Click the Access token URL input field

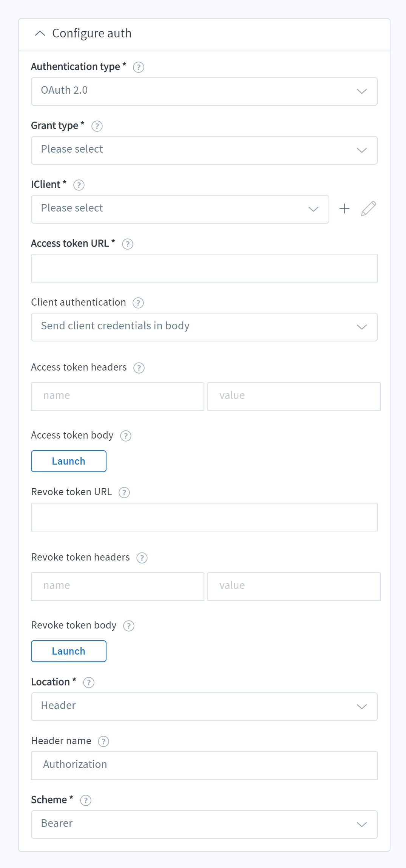coord(204,268)
